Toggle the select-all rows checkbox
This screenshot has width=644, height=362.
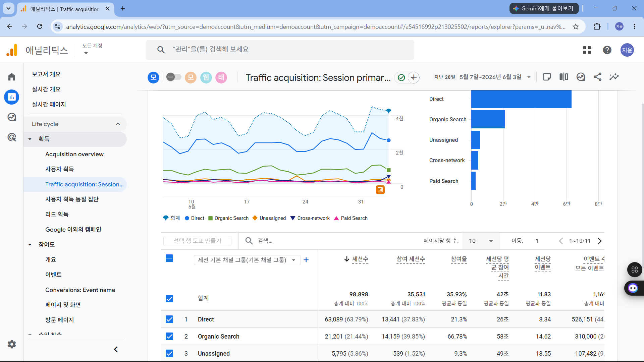click(169, 258)
